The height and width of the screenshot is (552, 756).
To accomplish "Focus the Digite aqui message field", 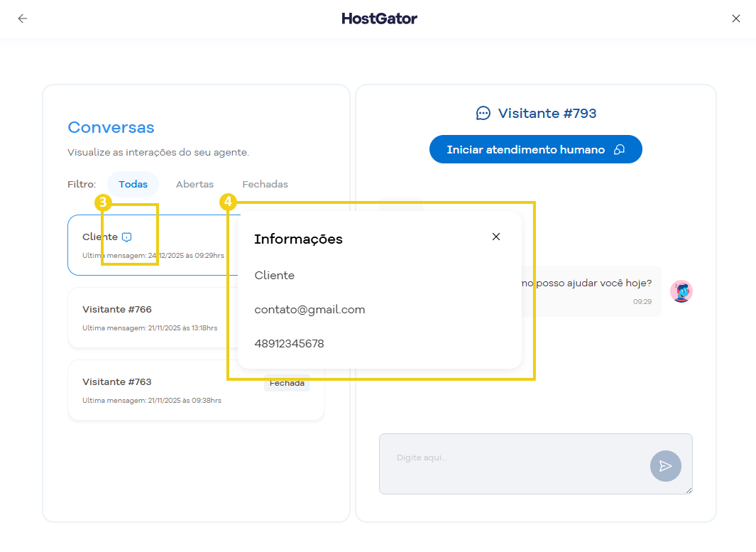I will tap(511, 463).
